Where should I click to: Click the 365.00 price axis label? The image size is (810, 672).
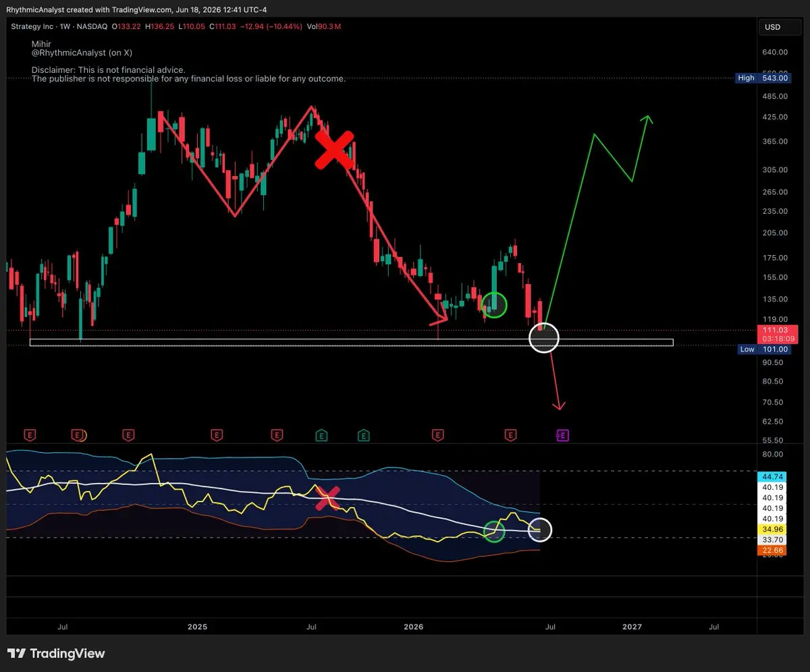coord(775,142)
